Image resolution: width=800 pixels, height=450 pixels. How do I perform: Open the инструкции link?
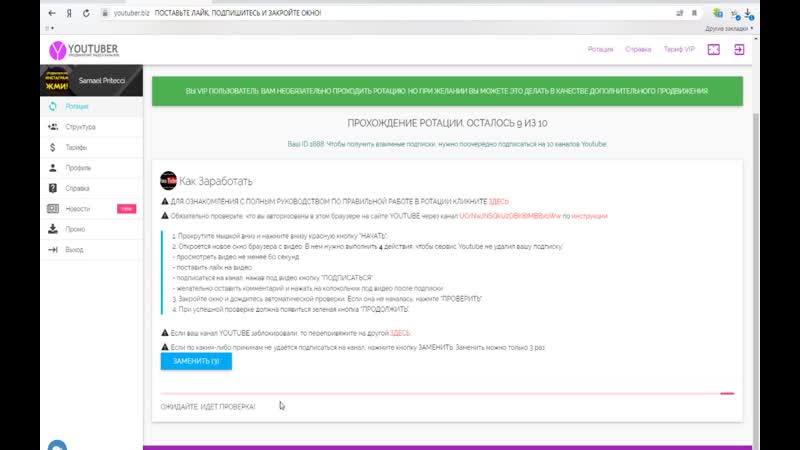[x=590, y=216]
